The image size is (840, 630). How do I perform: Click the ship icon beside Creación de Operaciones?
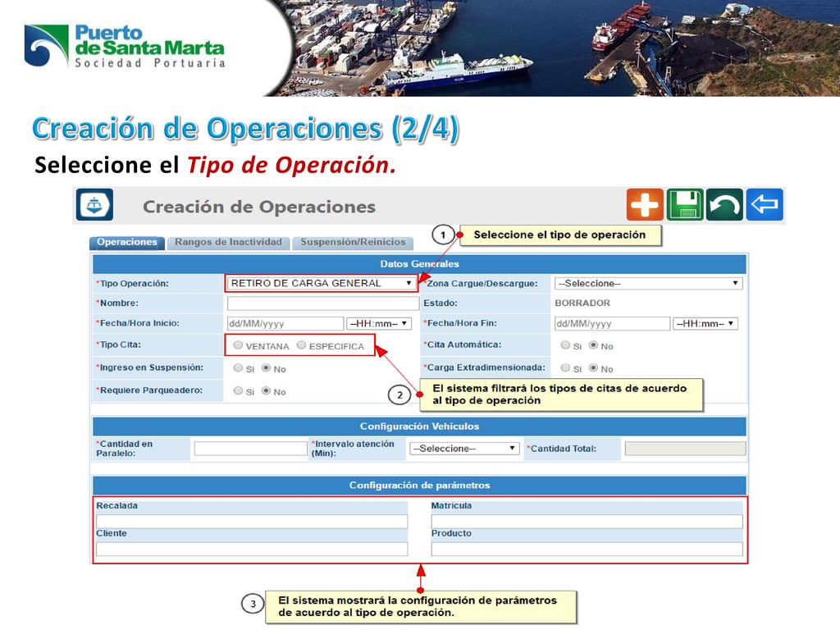(x=94, y=204)
